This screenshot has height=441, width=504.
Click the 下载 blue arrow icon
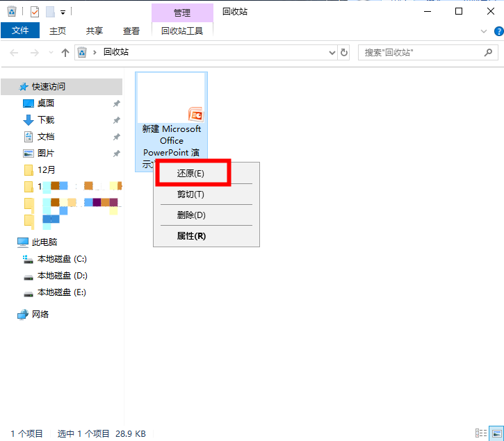[29, 120]
